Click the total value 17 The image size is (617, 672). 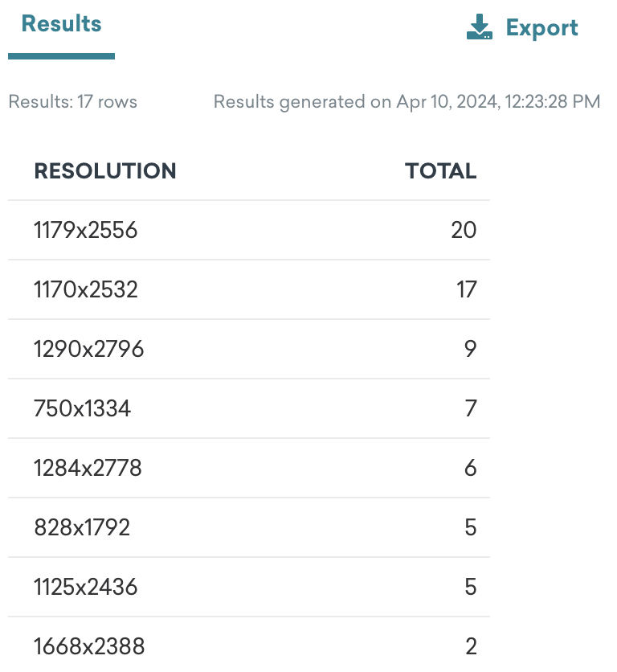point(467,289)
